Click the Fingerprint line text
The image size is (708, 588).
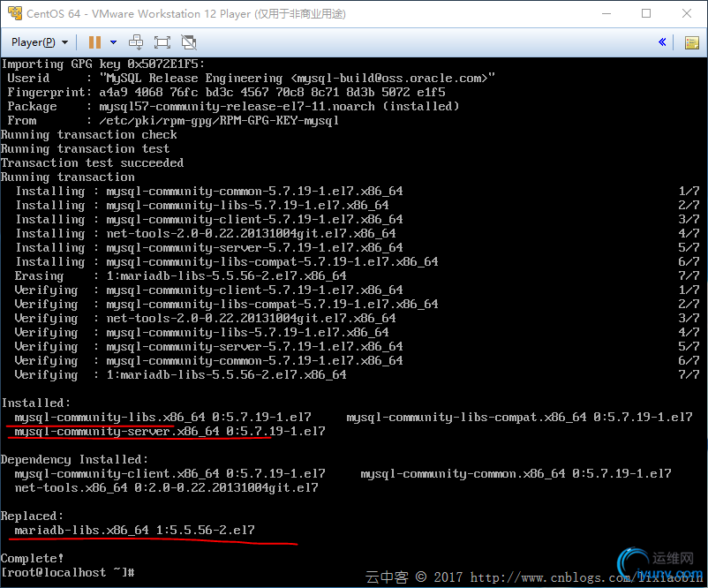(226, 92)
